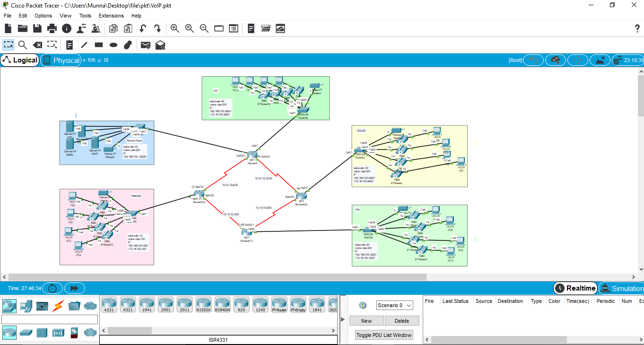Click Power Cycle Devices button
644x345 pixels.
[x=52, y=288]
